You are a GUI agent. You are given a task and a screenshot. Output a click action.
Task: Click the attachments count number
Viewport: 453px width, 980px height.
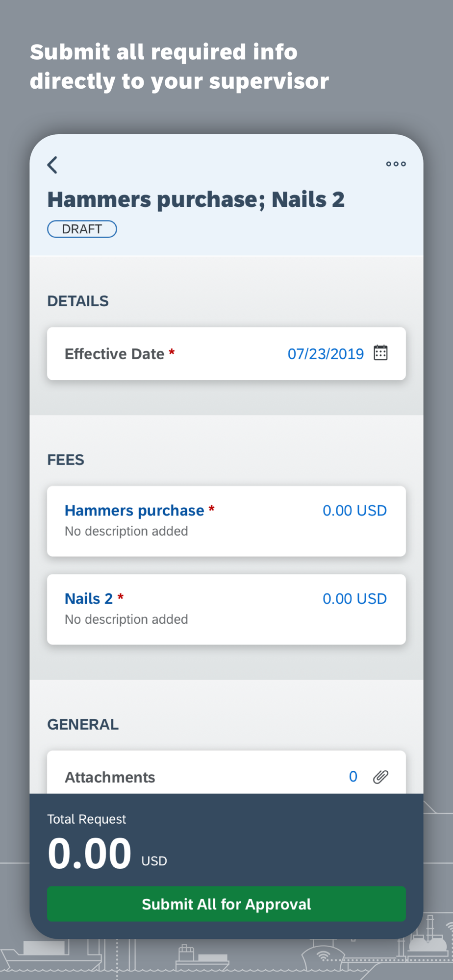[x=353, y=777]
